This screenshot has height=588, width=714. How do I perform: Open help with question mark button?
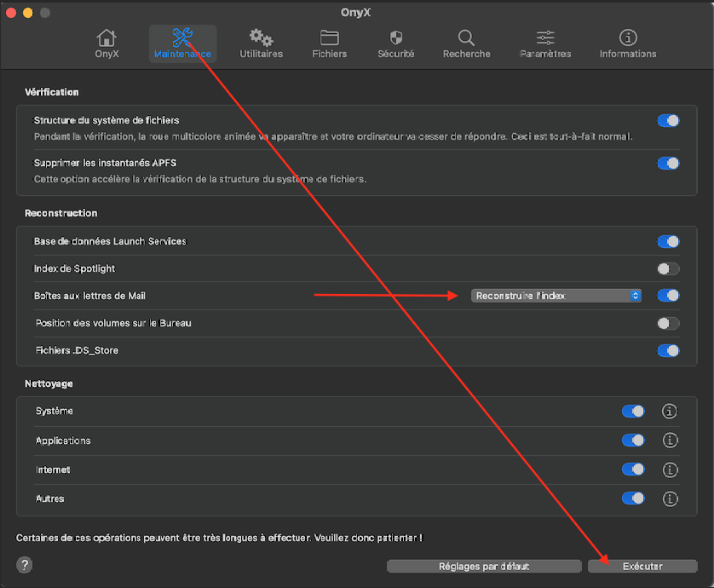click(25, 565)
